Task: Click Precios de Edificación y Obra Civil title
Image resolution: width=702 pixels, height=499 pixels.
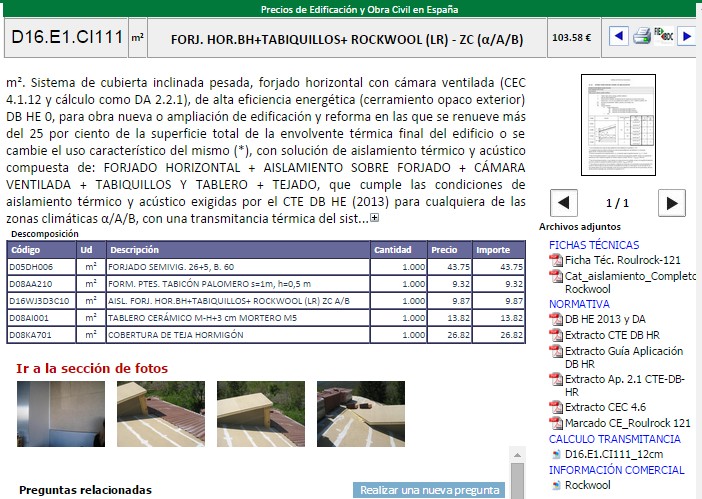Action: (x=360, y=9)
